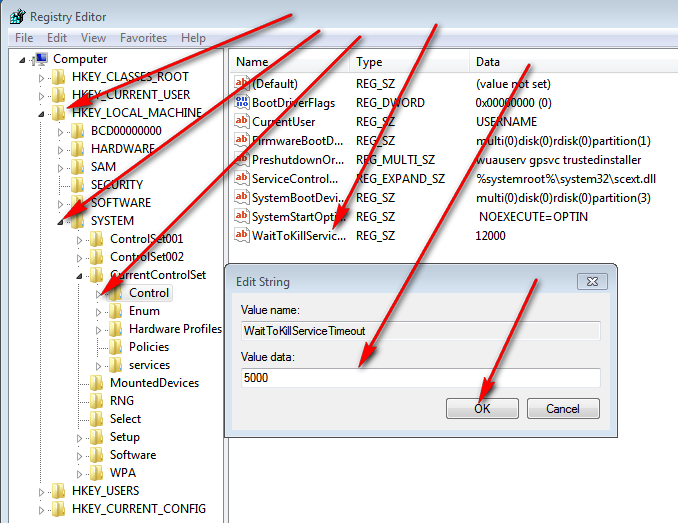This screenshot has width=678, height=523.
Task: Open the View menu
Action: [x=93, y=38]
